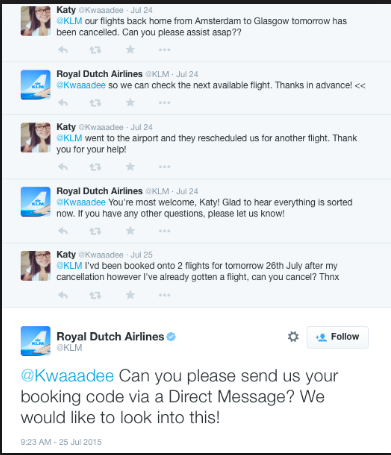Viewport: 391px width, 455px height.
Task: Reply to Katy's cancelled flights tweet
Action: click(x=63, y=50)
